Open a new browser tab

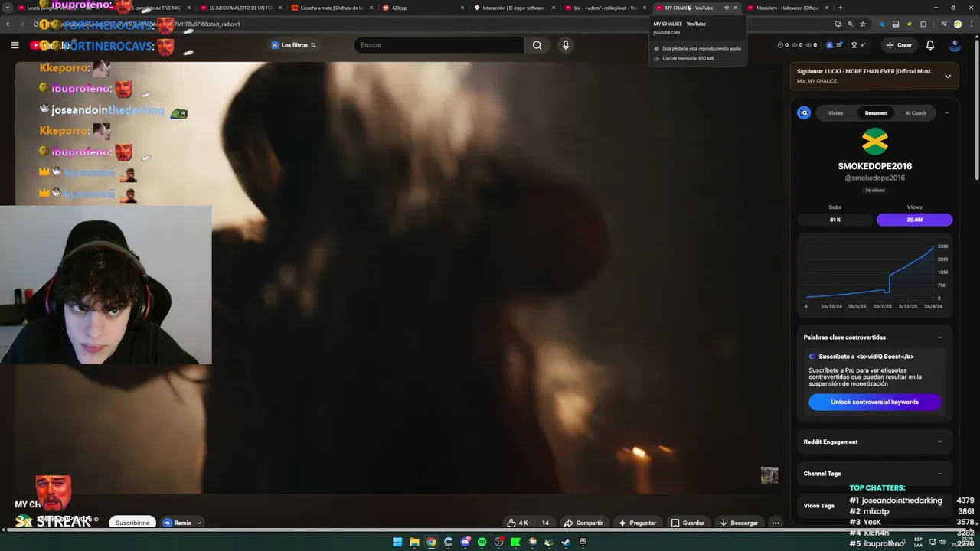[840, 8]
